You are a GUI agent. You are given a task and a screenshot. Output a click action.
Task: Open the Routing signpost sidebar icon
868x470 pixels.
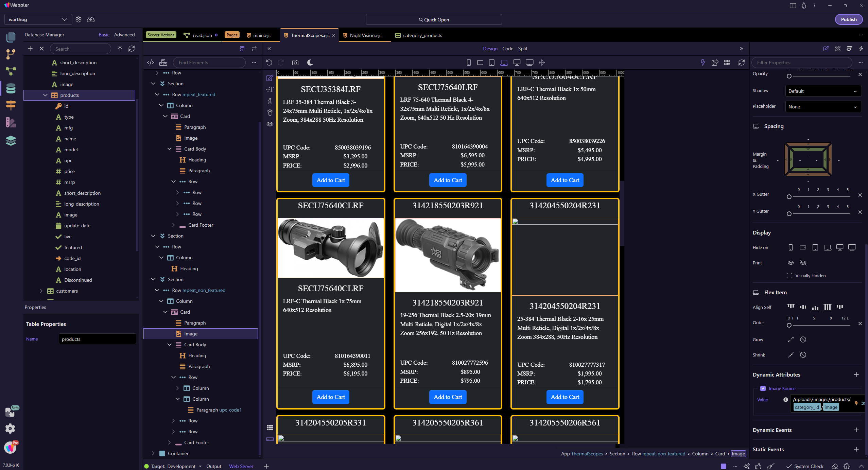(11, 105)
